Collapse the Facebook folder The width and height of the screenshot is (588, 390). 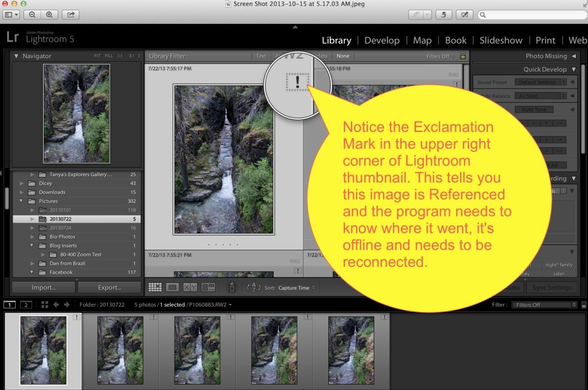32,272
